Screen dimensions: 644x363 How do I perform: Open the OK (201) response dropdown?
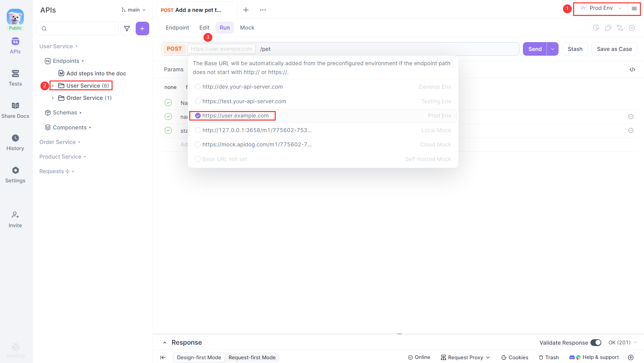[x=622, y=343]
